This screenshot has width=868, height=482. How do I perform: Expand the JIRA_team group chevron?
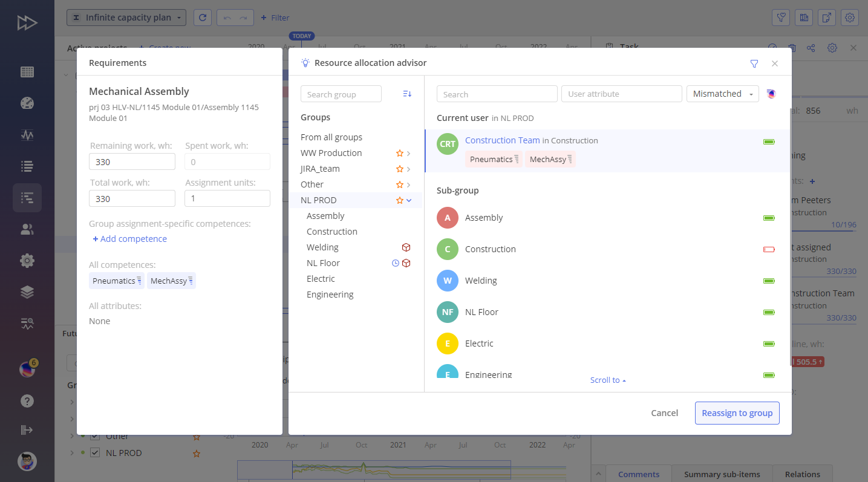pyautogui.click(x=409, y=169)
